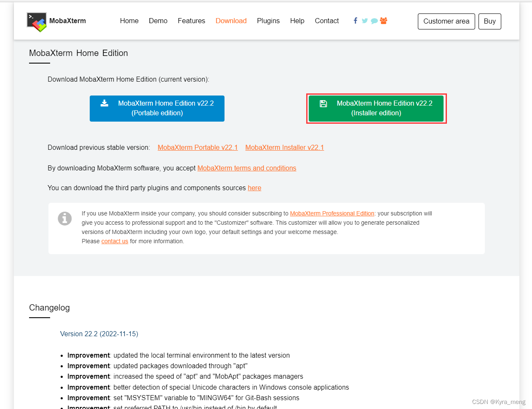The height and width of the screenshot is (409, 532).
Task: Open the Contact page
Action: click(326, 21)
